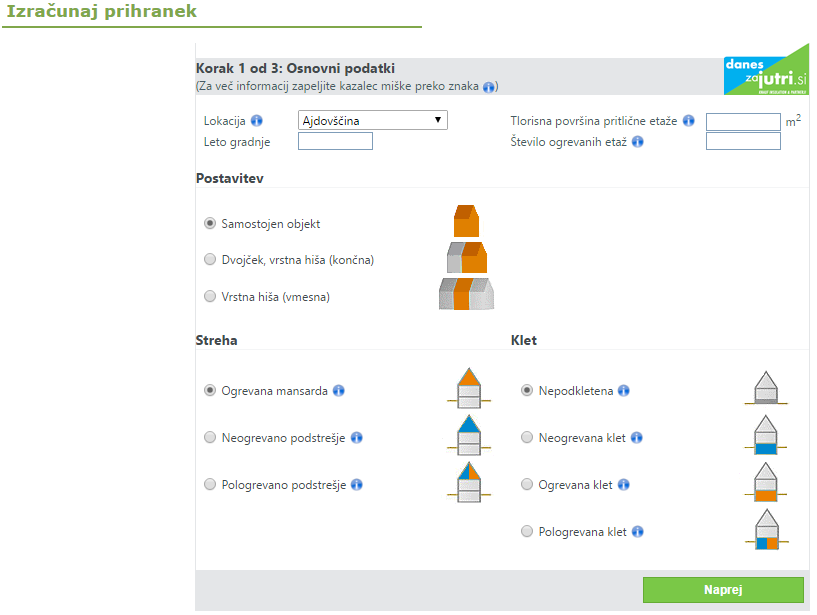Choose Neogrevana klet radio option

tap(527, 438)
